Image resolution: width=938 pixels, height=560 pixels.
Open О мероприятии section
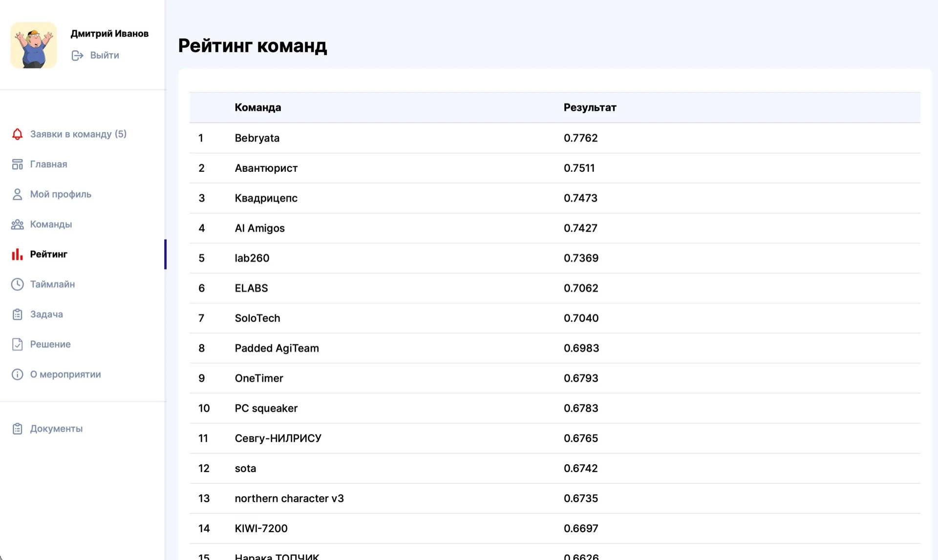[x=65, y=374]
